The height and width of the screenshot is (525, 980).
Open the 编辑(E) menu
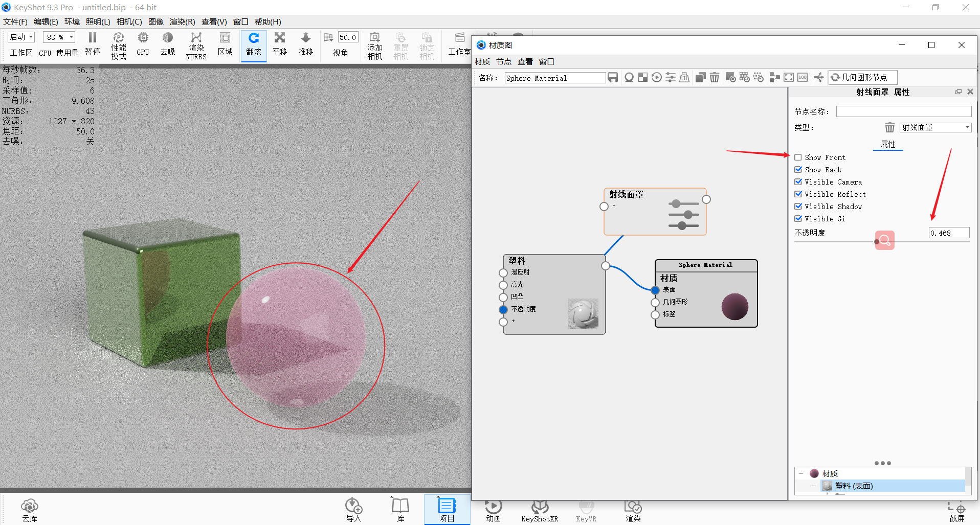[46, 21]
